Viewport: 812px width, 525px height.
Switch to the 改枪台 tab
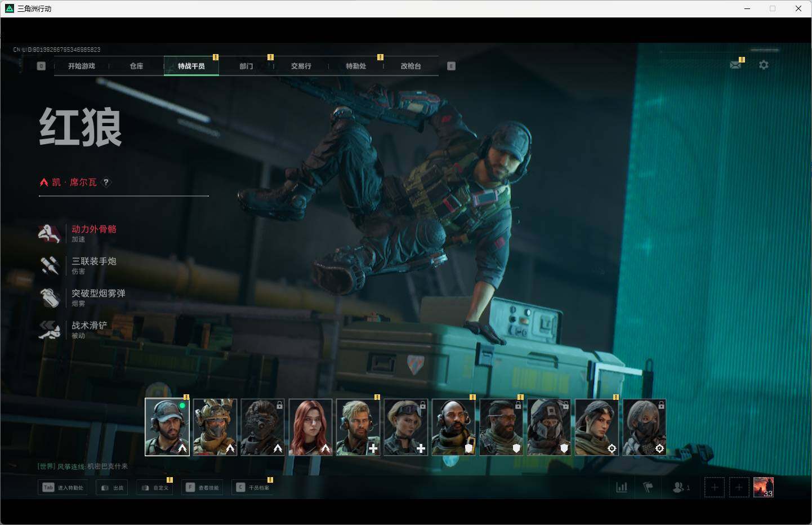click(411, 66)
